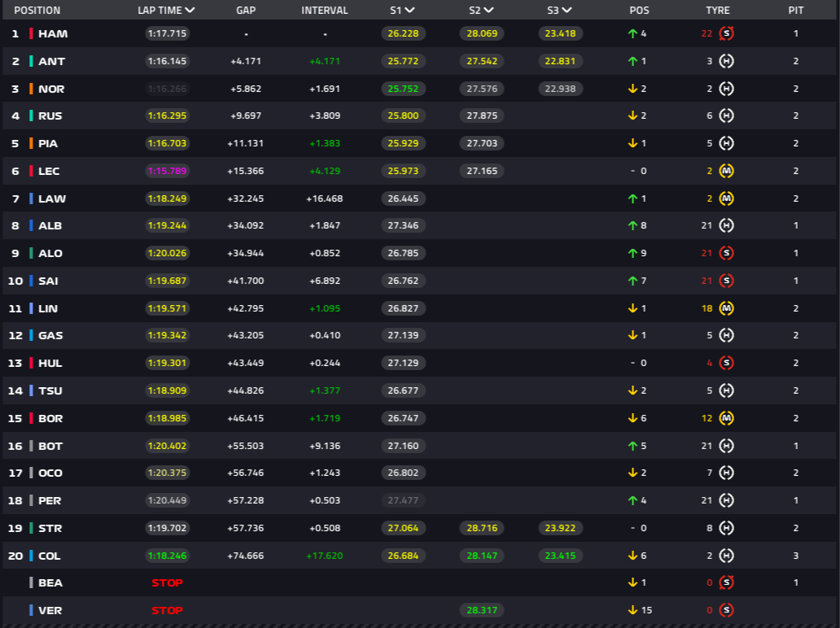Expand the S1 sector dropdown

[x=409, y=11]
